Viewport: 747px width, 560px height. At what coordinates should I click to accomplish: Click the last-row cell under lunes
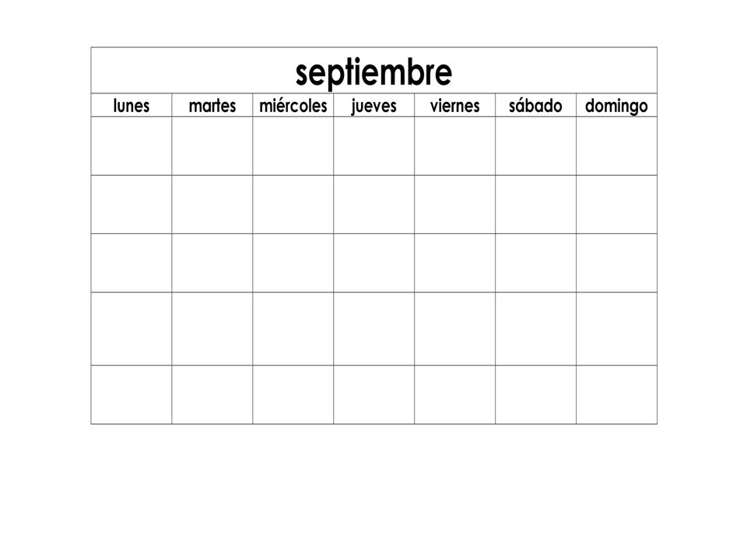(x=132, y=395)
